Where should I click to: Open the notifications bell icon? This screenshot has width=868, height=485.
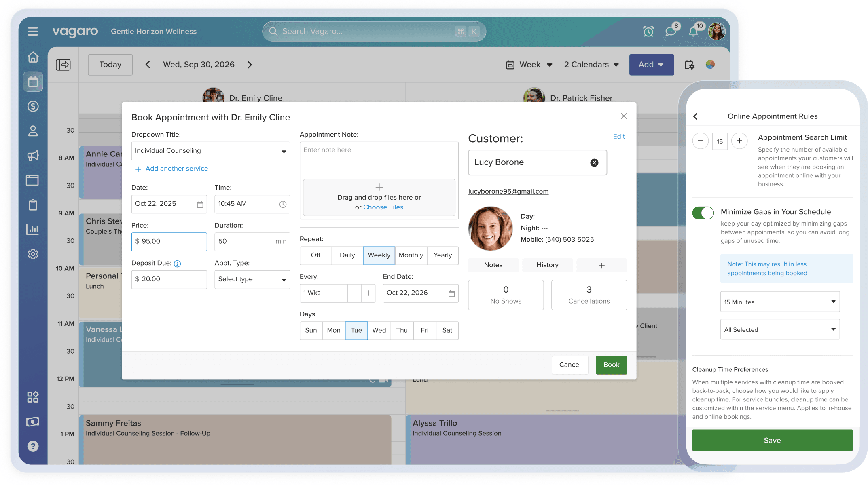point(693,32)
